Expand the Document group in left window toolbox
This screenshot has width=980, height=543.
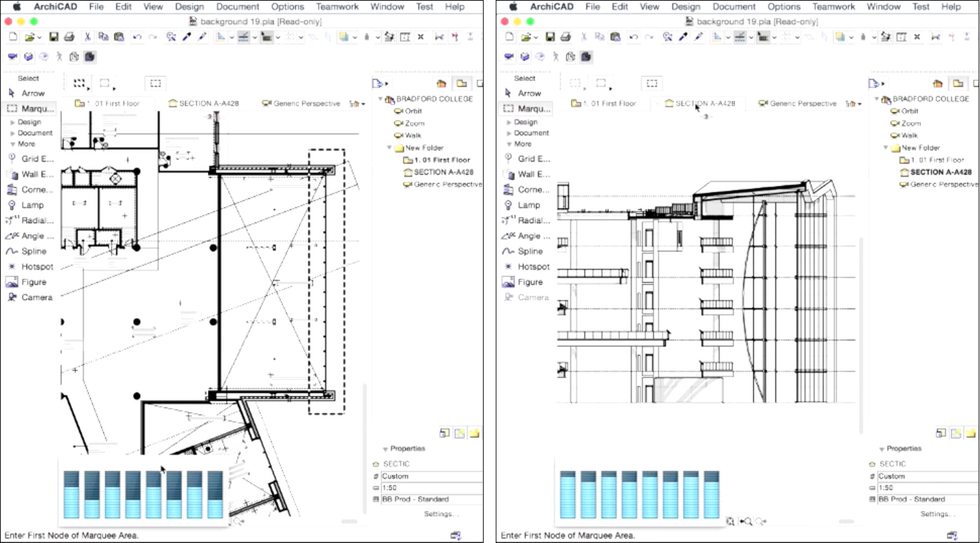pos(13,133)
